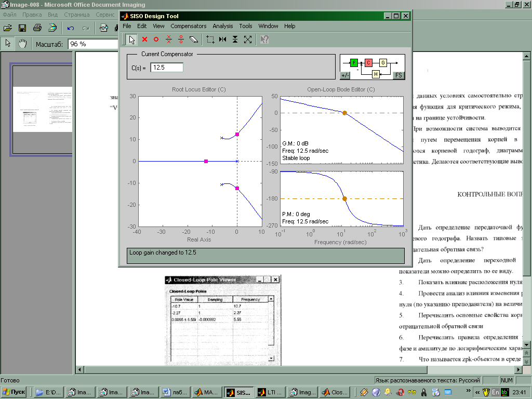Expand hidden tray icons with « arrow
Image resolution: width=532 pixels, height=399 pixels.
[477, 392]
